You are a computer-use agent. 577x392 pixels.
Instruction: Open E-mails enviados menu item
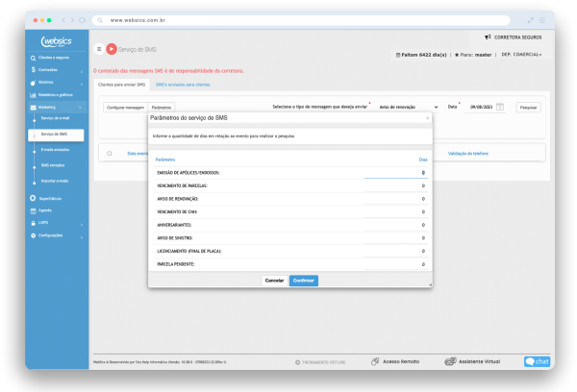click(55, 150)
